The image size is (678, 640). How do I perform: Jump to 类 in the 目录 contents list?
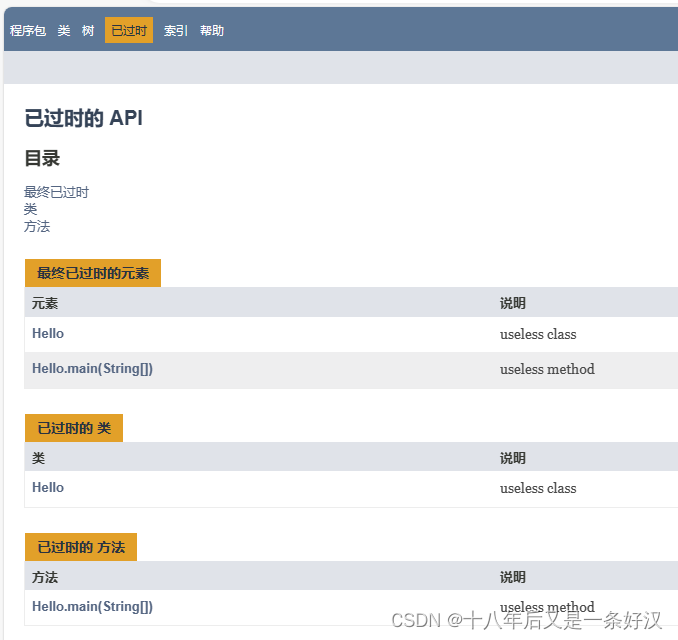click(30, 209)
